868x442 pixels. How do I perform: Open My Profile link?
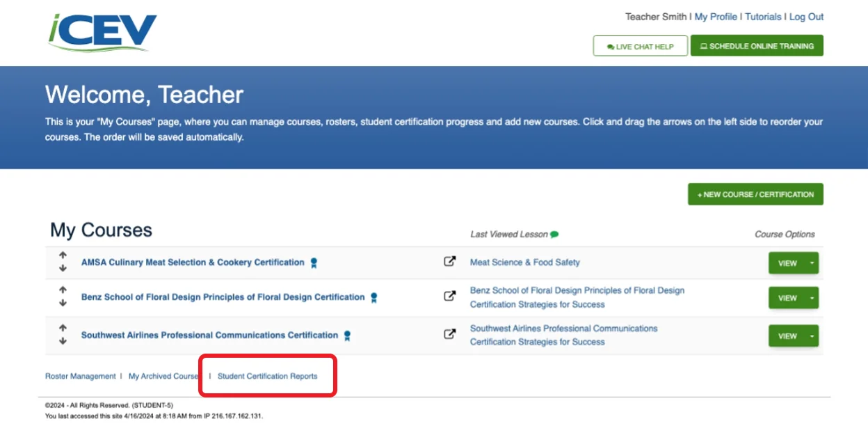pyautogui.click(x=716, y=17)
